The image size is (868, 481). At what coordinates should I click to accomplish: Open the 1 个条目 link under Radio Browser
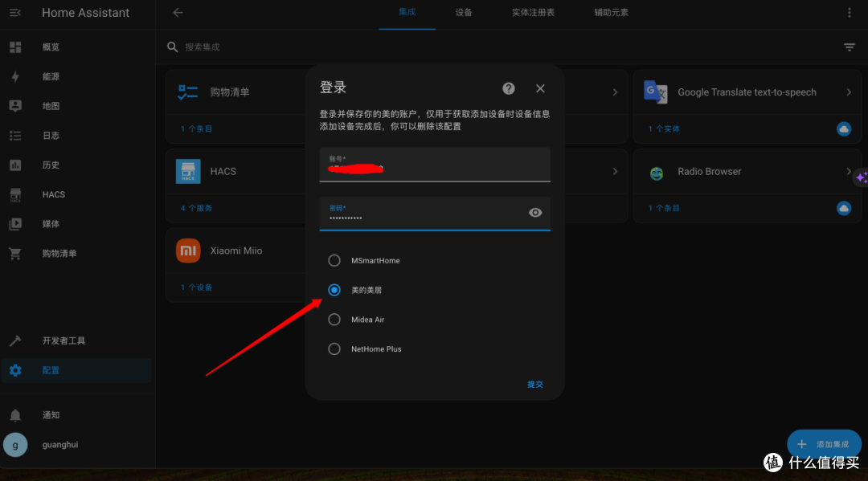point(665,208)
